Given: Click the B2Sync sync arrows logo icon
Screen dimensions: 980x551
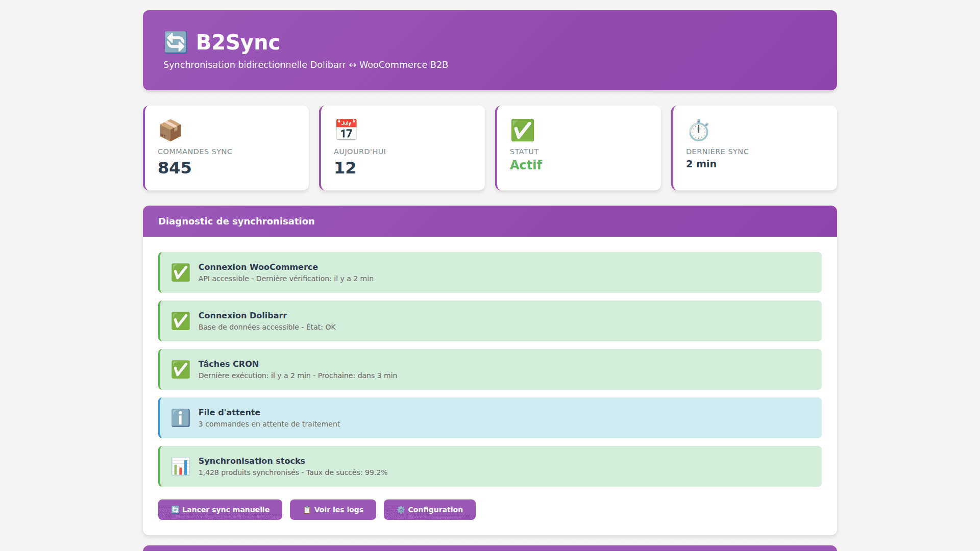Looking at the screenshot, I should point(176,42).
